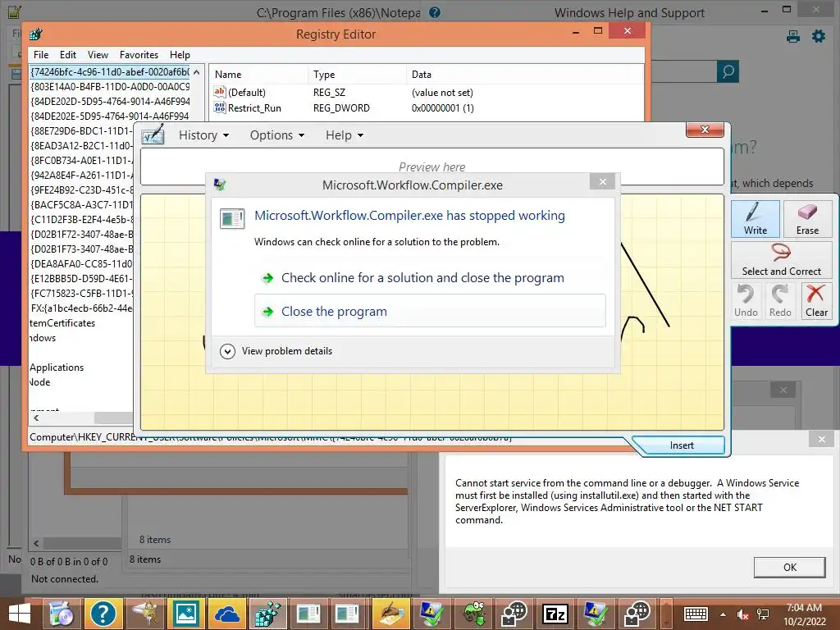Open Help question mark taskbar icon

coord(103,614)
